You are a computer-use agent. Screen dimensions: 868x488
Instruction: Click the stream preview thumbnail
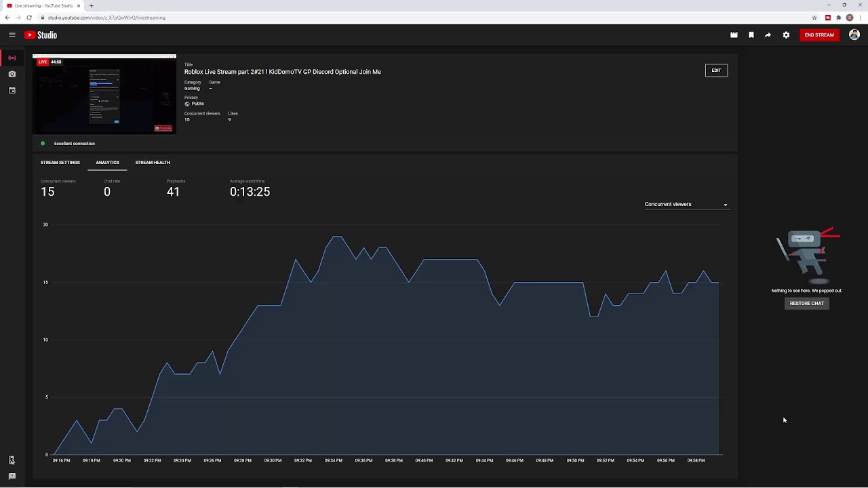[x=104, y=94]
